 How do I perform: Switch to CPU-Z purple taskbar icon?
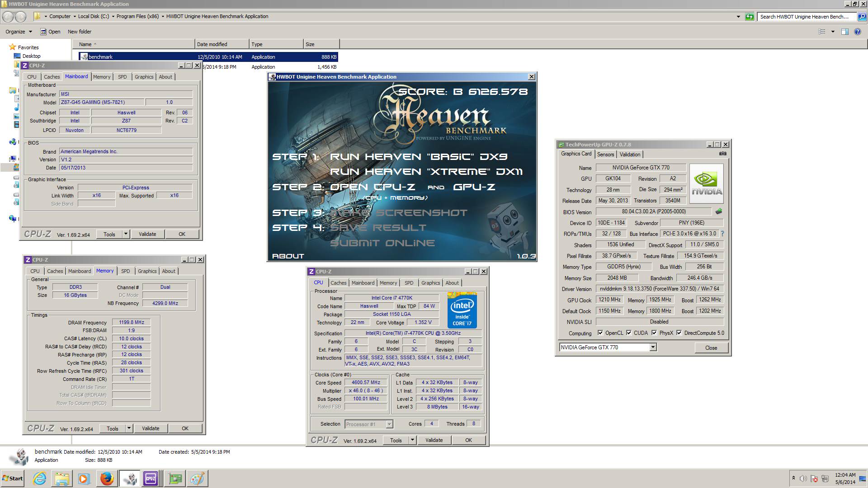151,479
